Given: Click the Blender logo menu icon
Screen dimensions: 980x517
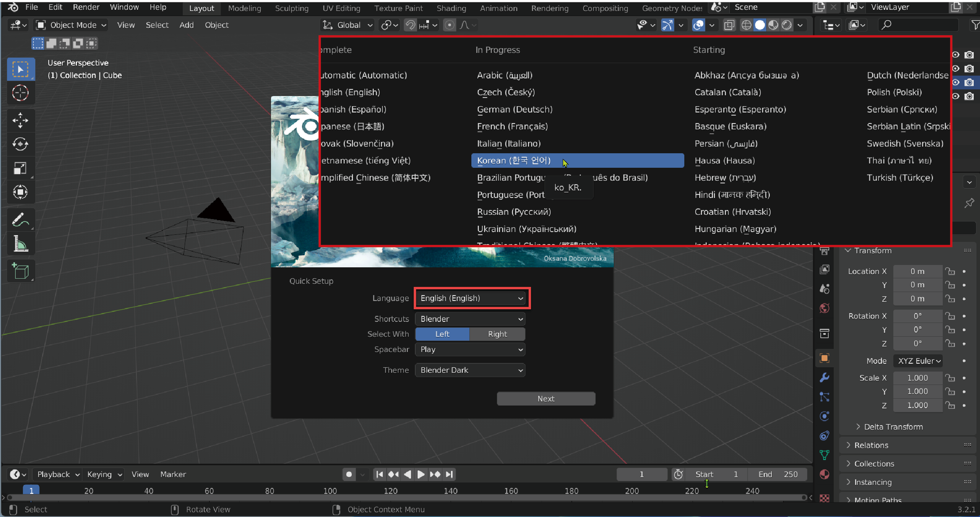Looking at the screenshot, I should point(13,7).
